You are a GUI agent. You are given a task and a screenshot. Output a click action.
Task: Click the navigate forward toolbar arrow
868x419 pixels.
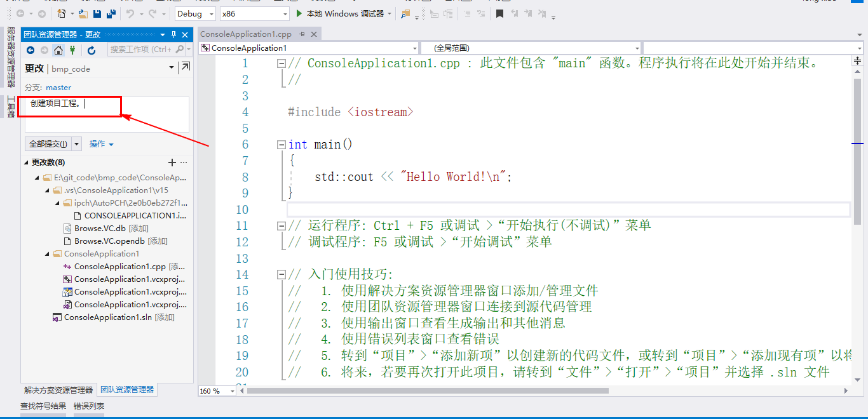[x=41, y=13]
